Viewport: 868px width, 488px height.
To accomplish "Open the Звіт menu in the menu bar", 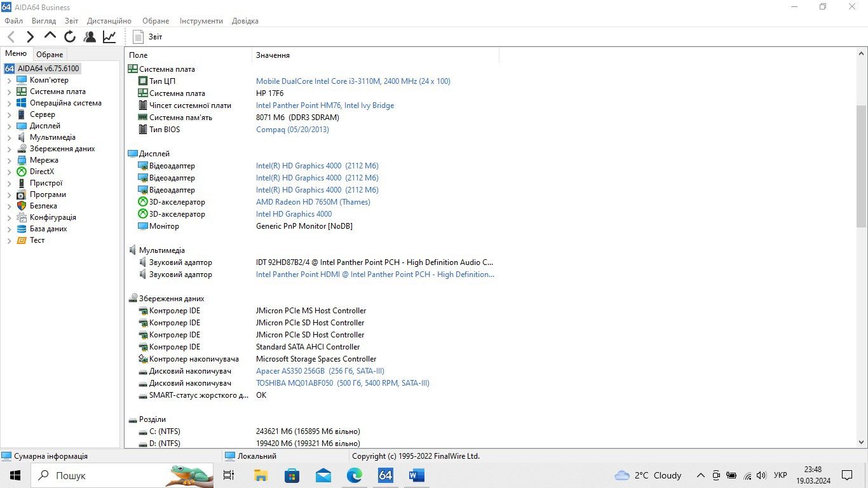I will (x=72, y=21).
